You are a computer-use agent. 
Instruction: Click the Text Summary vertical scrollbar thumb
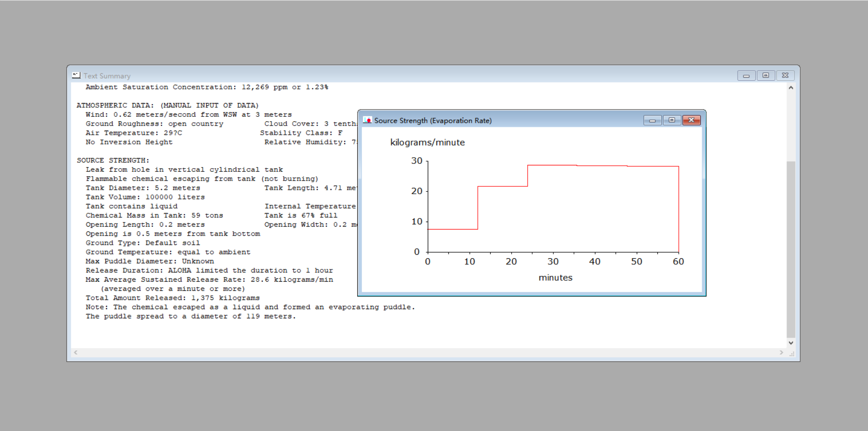pyautogui.click(x=791, y=250)
